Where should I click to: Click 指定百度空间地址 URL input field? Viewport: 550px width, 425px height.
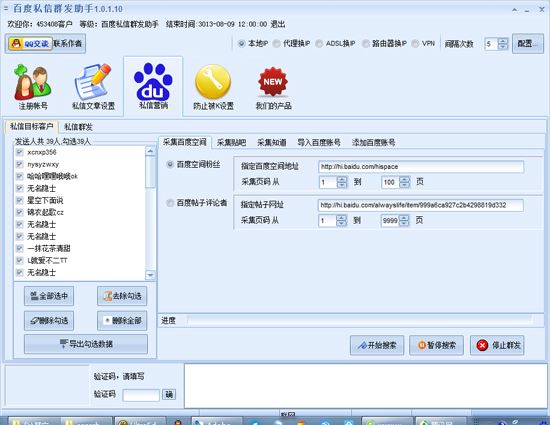421,167
